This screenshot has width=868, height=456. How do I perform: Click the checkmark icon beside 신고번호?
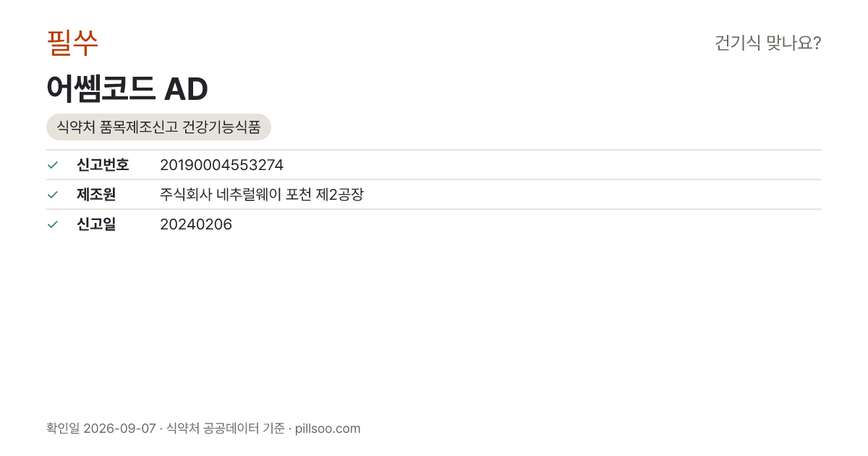pyautogui.click(x=52, y=165)
